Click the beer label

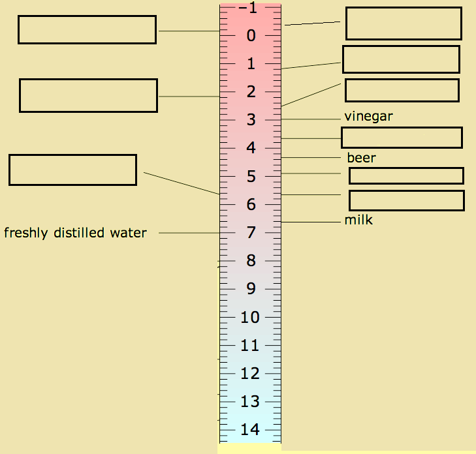coord(361,158)
